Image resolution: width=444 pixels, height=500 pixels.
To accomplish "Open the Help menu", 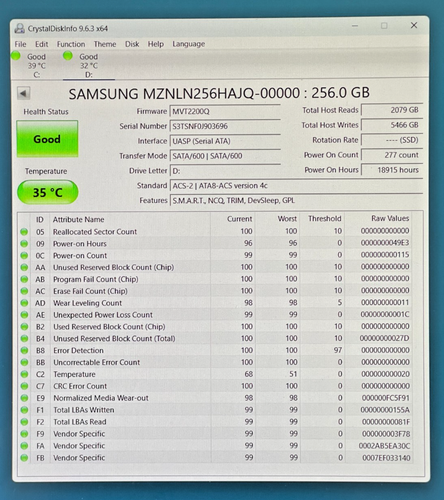I will (x=156, y=44).
